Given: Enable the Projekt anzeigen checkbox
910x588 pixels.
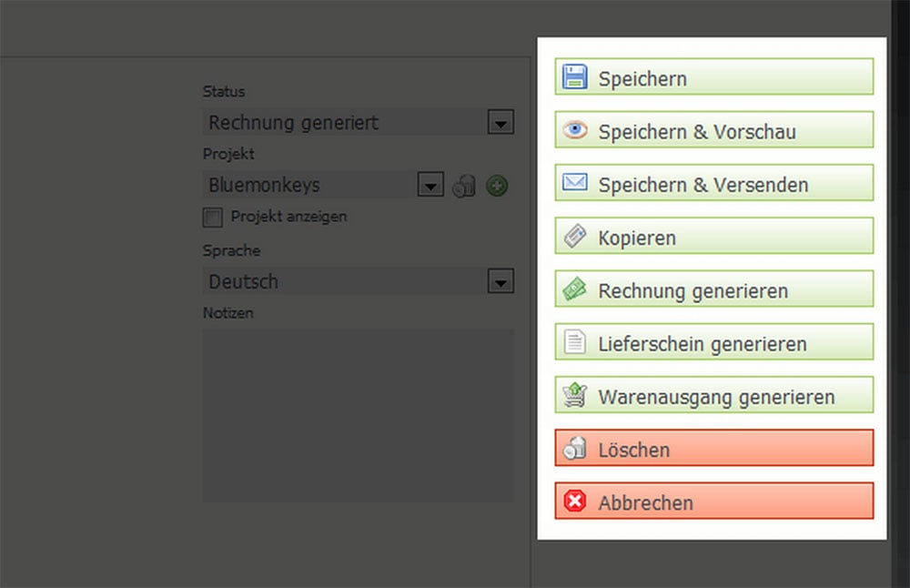Looking at the screenshot, I should [x=212, y=218].
